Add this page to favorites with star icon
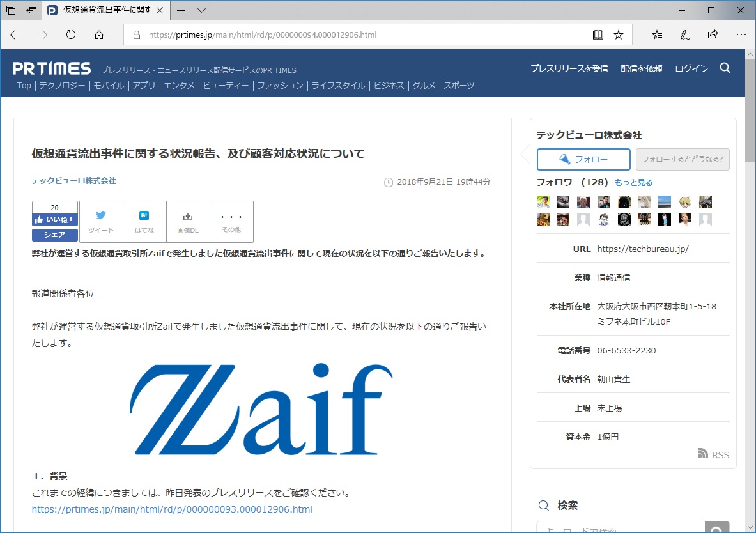This screenshot has width=756, height=533. (x=618, y=35)
